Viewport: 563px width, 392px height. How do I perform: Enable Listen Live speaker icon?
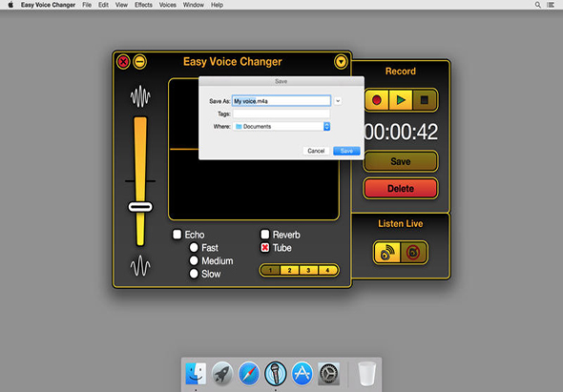tap(387, 253)
